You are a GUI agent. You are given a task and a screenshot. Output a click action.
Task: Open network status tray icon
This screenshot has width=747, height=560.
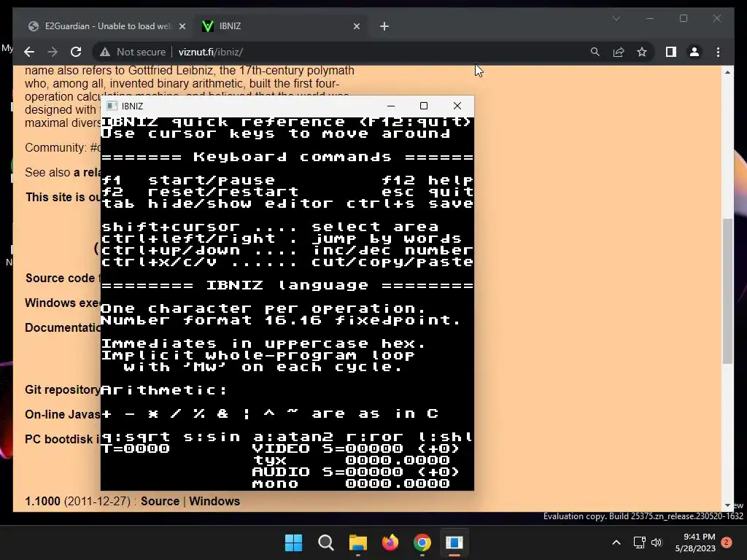pyautogui.click(x=639, y=542)
